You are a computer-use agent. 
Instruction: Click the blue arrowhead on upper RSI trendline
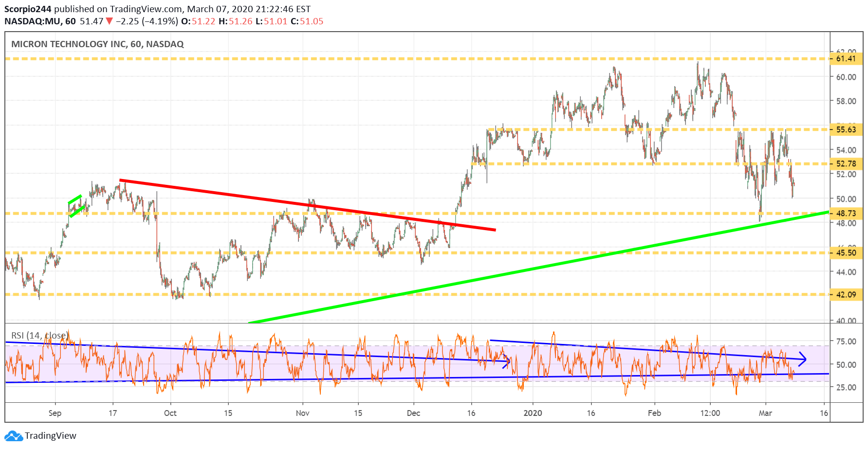pyautogui.click(x=802, y=359)
